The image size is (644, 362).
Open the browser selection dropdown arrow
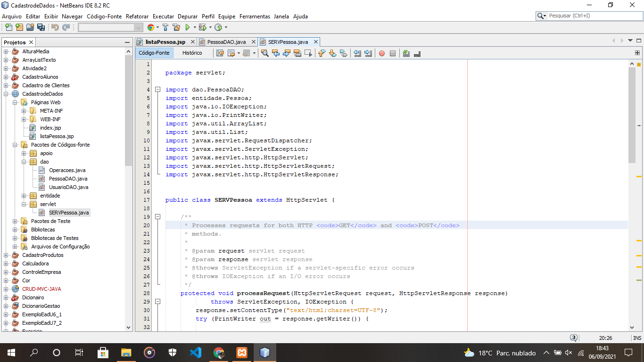[157, 27]
